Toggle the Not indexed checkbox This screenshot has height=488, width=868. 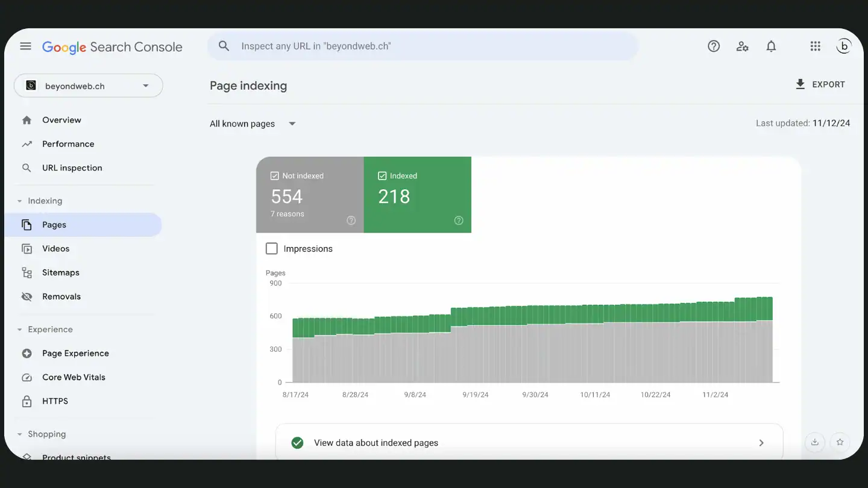(275, 176)
